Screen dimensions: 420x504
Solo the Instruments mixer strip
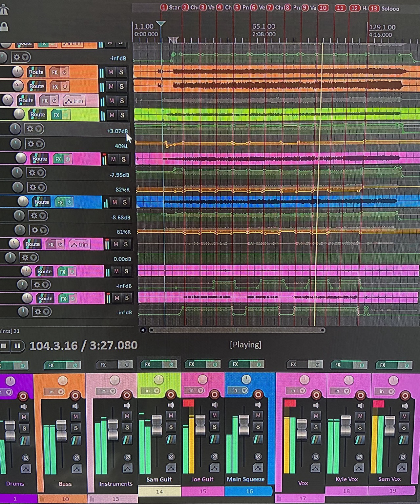[x=127, y=427]
